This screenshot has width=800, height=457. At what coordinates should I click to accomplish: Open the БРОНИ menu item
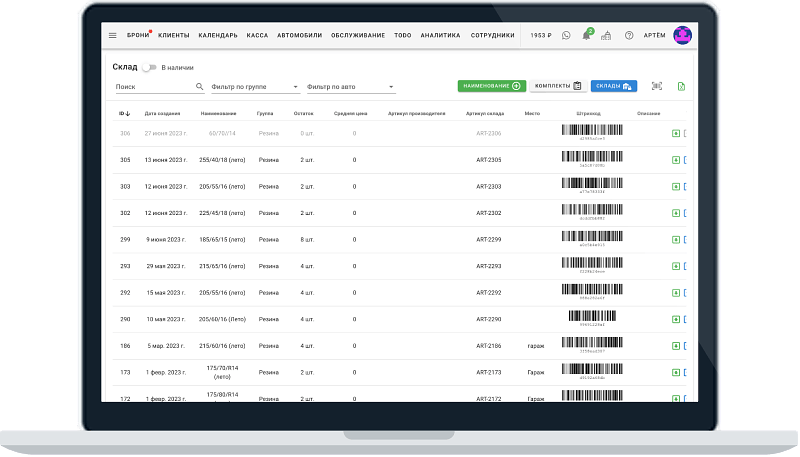click(138, 35)
